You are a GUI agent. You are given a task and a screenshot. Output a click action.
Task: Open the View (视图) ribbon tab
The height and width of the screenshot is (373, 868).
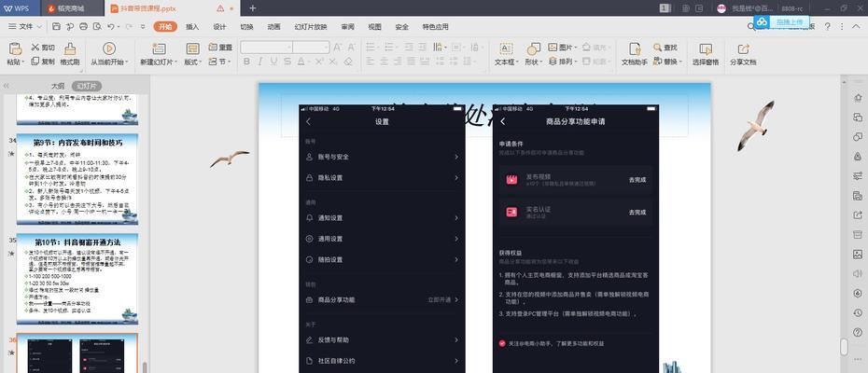375,26
